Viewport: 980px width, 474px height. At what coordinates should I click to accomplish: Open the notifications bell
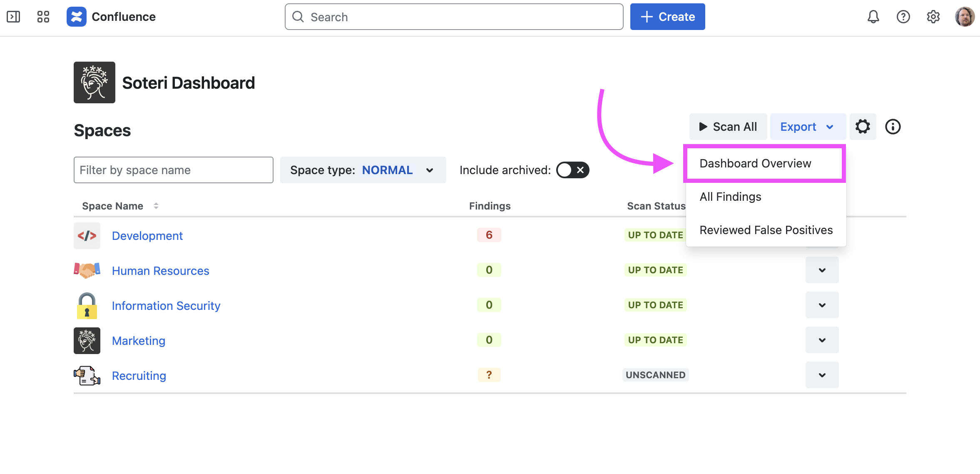(873, 17)
